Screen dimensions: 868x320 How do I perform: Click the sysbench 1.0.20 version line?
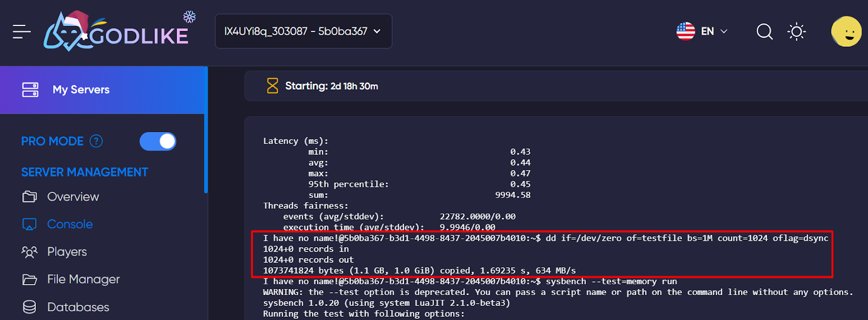(387, 303)
